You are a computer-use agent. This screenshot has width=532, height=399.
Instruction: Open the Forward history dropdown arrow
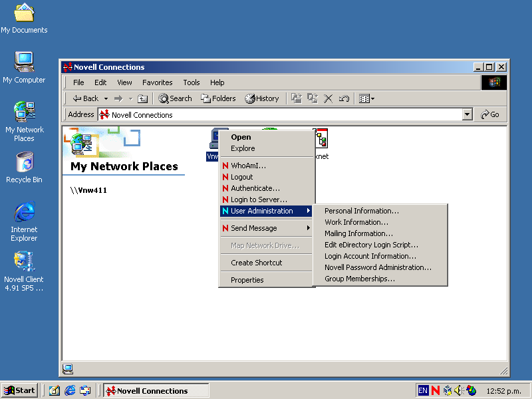130,98
